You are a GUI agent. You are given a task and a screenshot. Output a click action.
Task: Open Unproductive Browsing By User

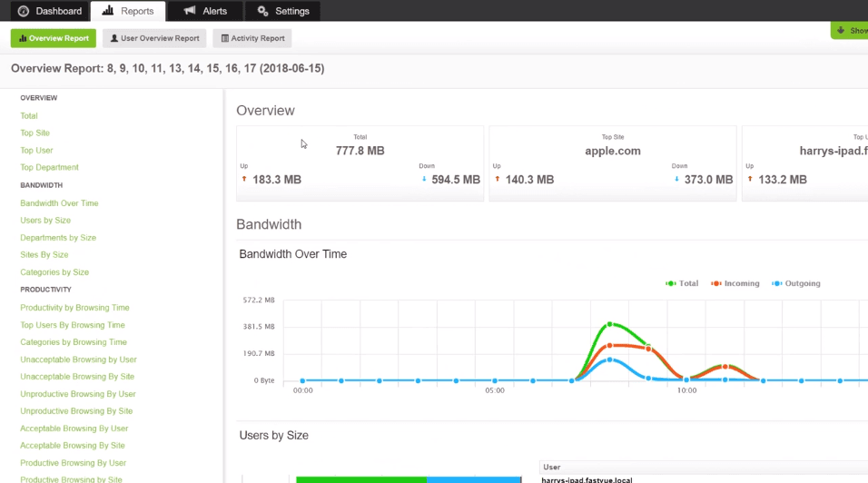(78, 394)
